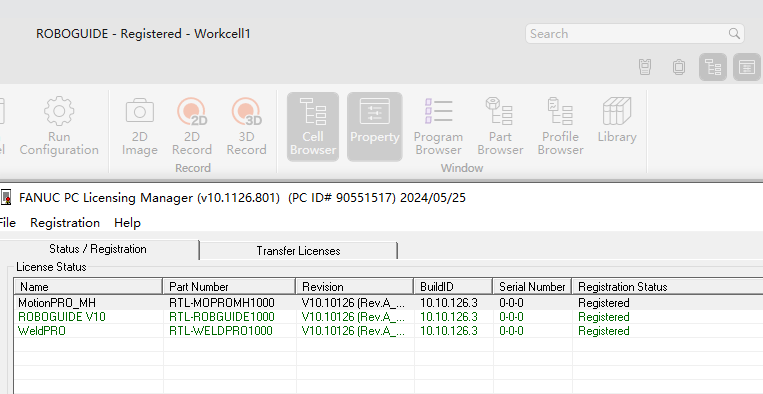Switch to the Transfer Licenses tab
This screenshot has height=394, width=763.
(x=298, y=251)
